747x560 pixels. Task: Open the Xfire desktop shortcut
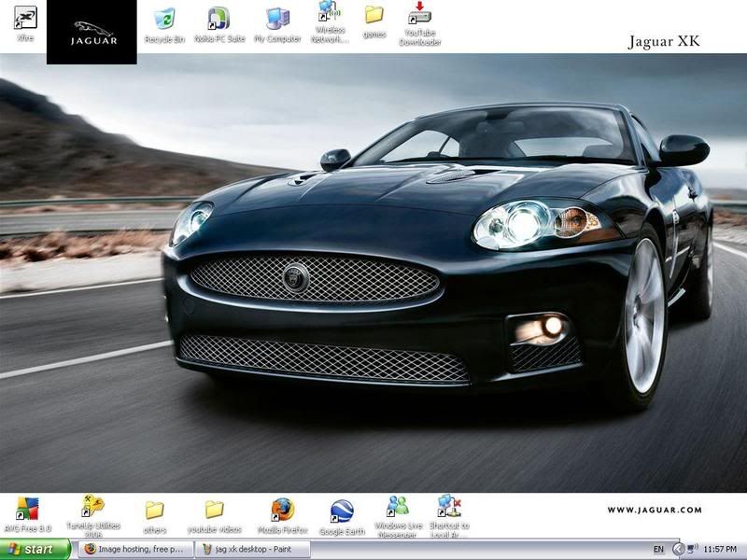(25, 19)
